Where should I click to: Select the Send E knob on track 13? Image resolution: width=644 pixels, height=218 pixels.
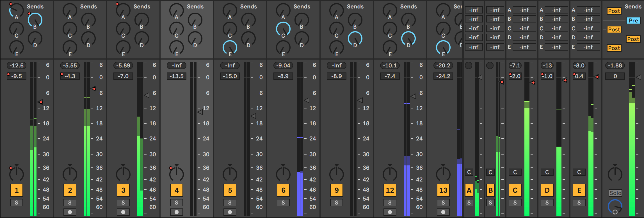click(443, 48)
